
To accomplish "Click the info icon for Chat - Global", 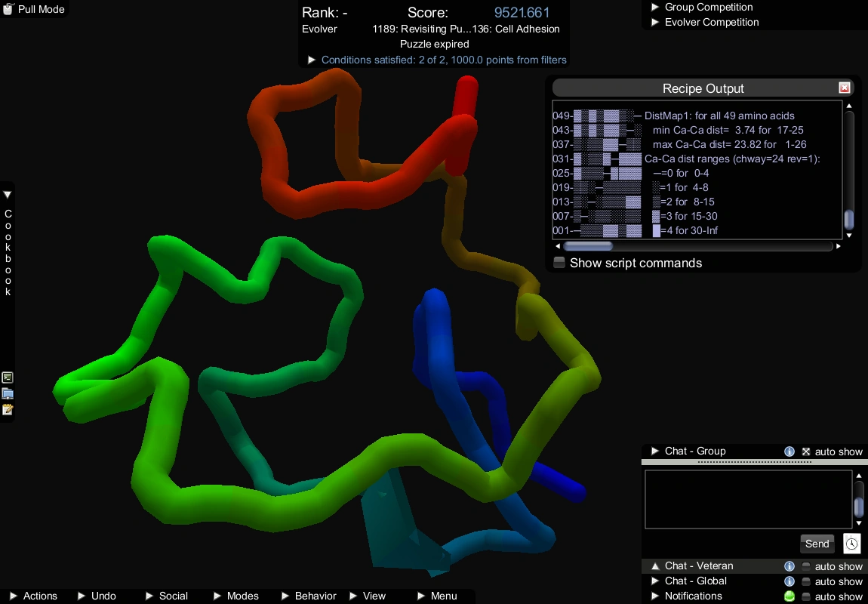I will click(790, 581).
